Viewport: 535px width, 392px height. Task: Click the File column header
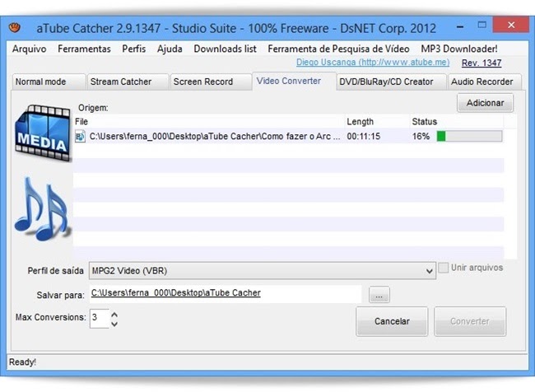209,122
